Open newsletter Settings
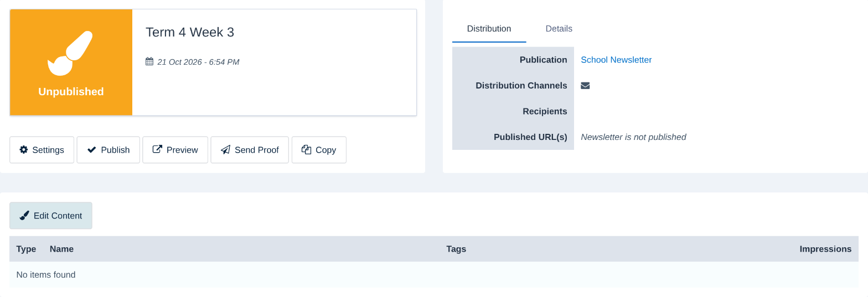The image size is (868, 297). tap(42, 150)
